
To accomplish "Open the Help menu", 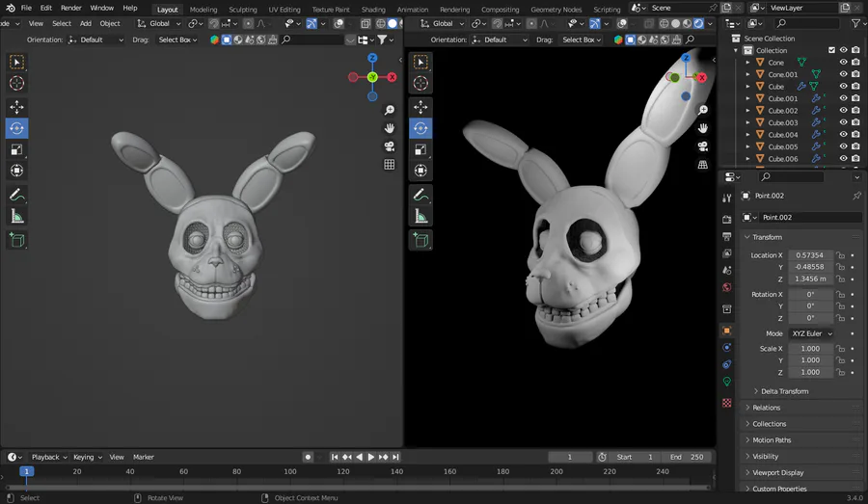I will [x=130, y=9].
